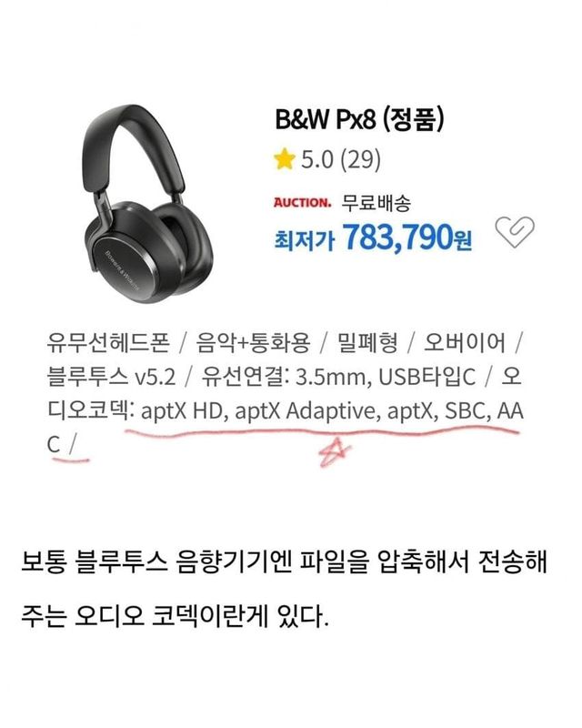
Task: Click the aptX HD codec text
Action: point(183,411)
